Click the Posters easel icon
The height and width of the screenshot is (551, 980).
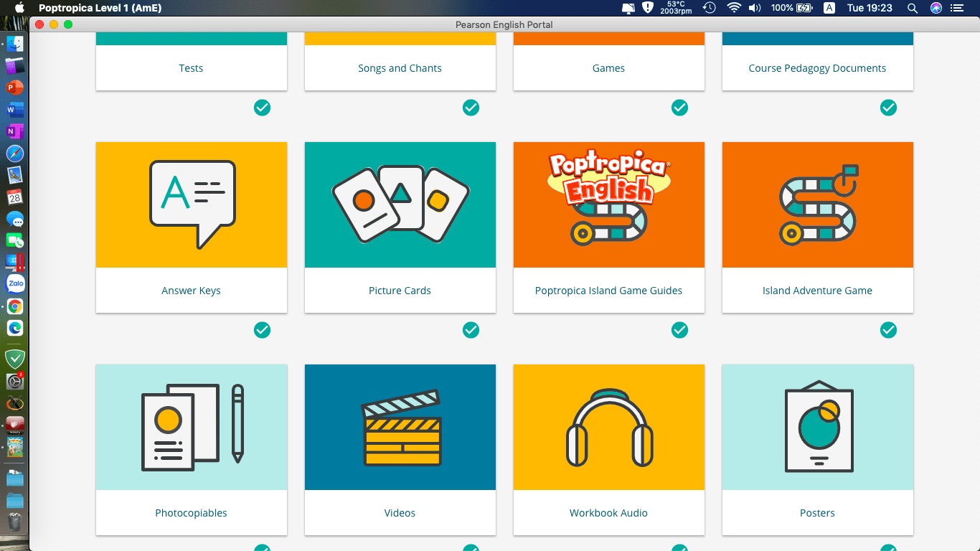point(817,427)
